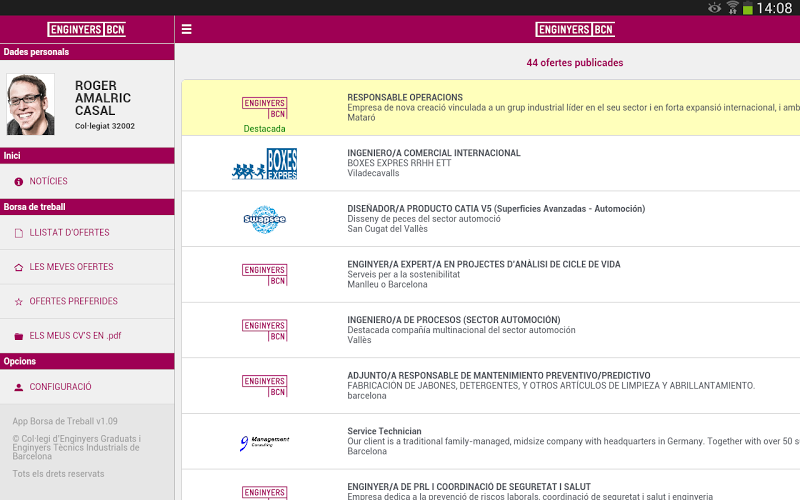Open INGENIERO/A DE PROCESOS (SECTOR AUTOMOCIÓN) offer

click(x=491, y=330)
